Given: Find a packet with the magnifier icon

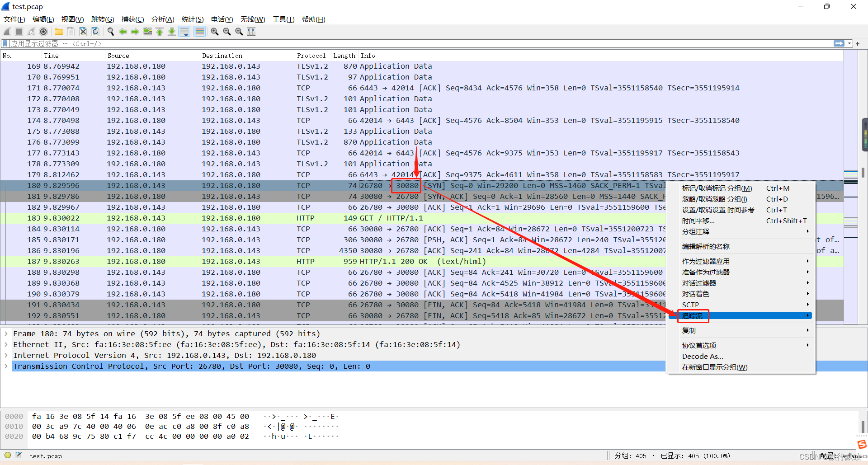Looking at the screenshot, I should (x=111, y=32).
